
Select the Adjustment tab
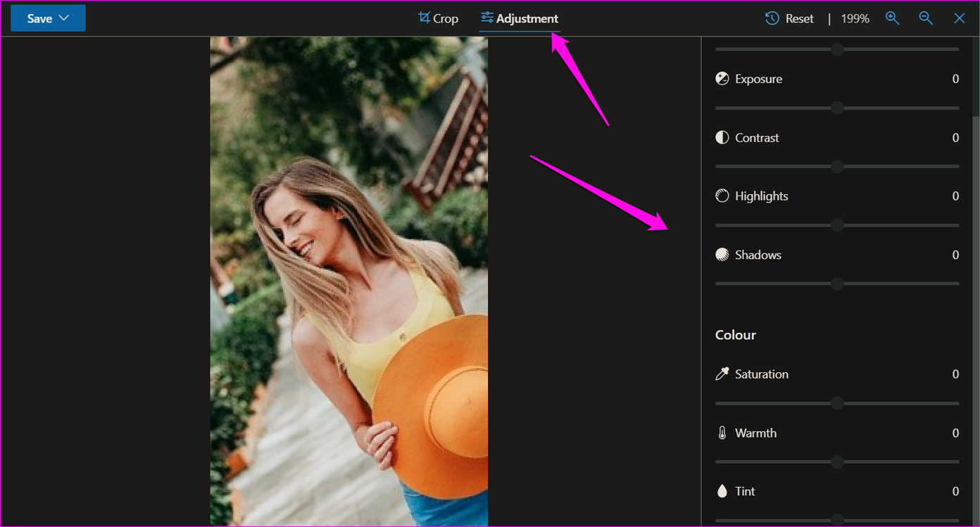tap(520, 18)
